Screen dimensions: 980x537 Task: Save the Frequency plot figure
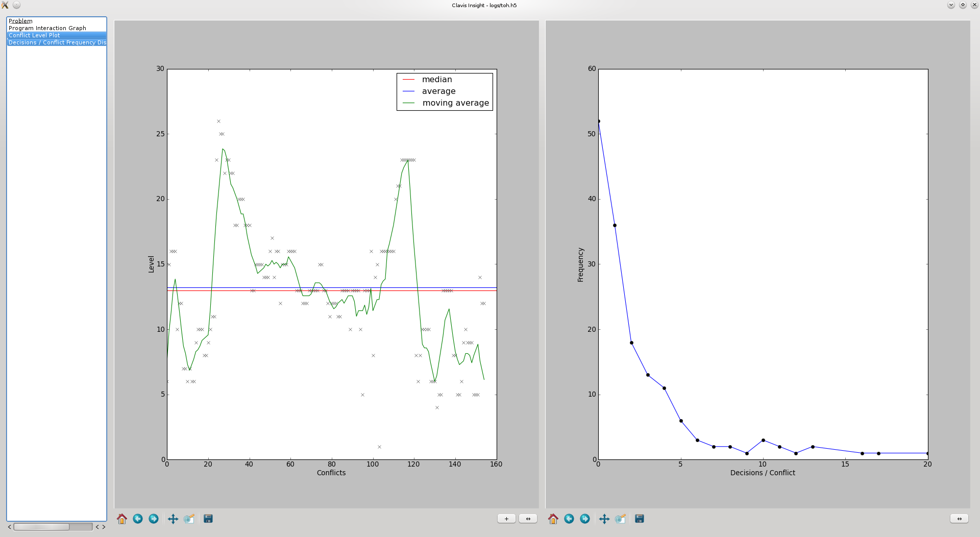pyautogui.click(x=640, y=519)
